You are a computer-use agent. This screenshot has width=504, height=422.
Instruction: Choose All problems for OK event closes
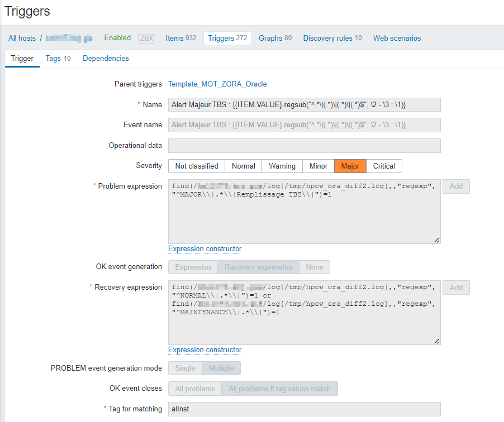click(195, 389)
